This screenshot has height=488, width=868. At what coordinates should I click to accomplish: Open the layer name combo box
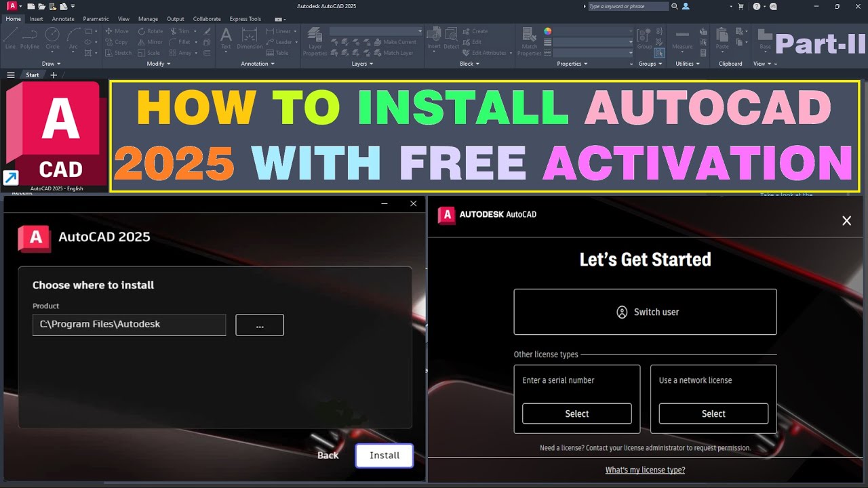pos(376,31)
